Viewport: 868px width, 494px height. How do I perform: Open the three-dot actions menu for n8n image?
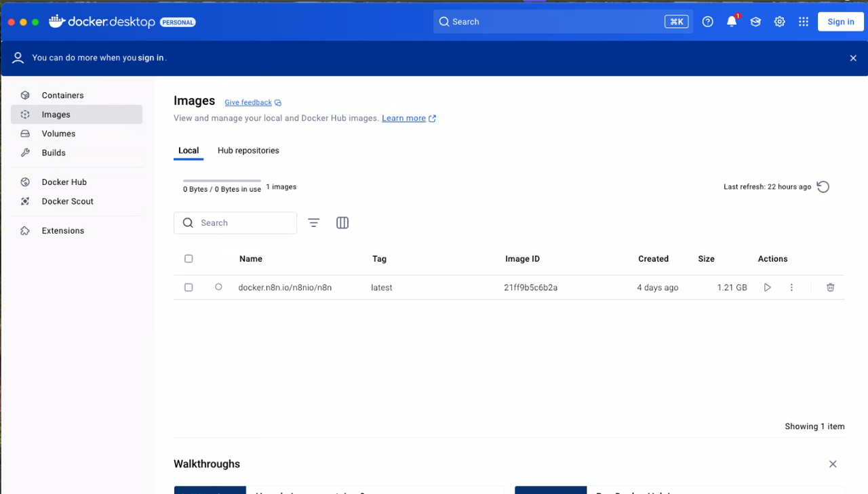coord(791,287)
